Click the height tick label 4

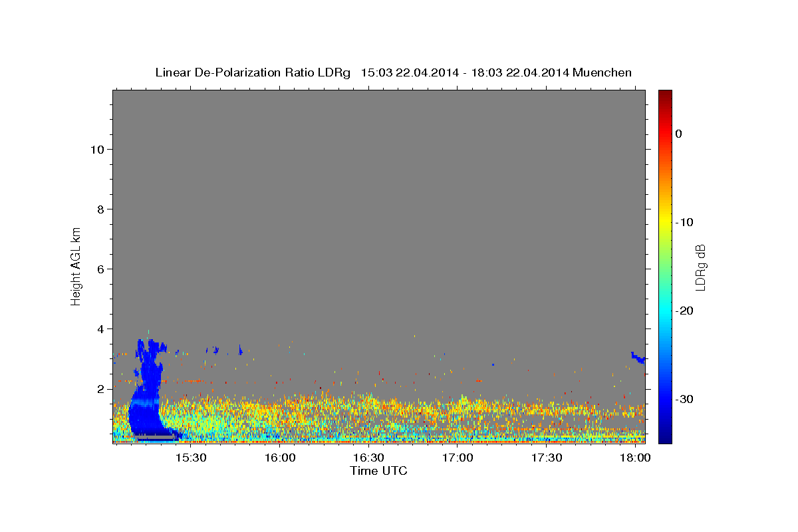pos(101,329)
